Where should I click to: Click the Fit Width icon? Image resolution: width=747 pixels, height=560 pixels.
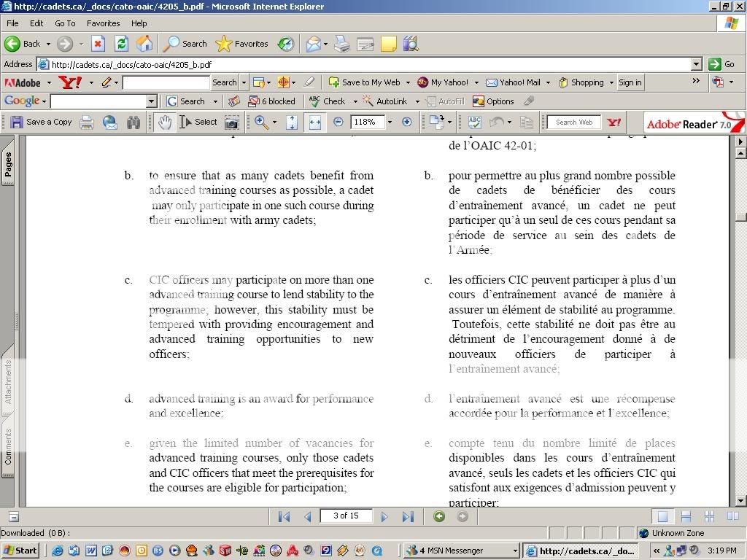pyautogui.click(x=314, y=122)
